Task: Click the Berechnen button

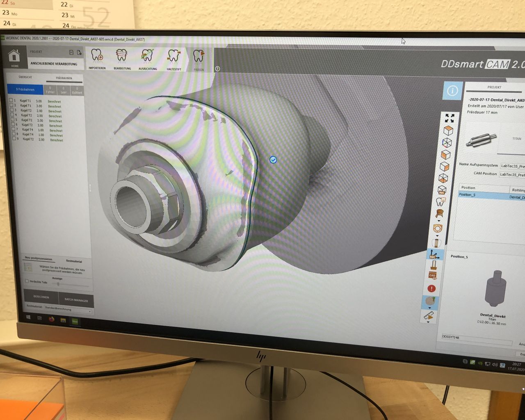Action: 41,297
